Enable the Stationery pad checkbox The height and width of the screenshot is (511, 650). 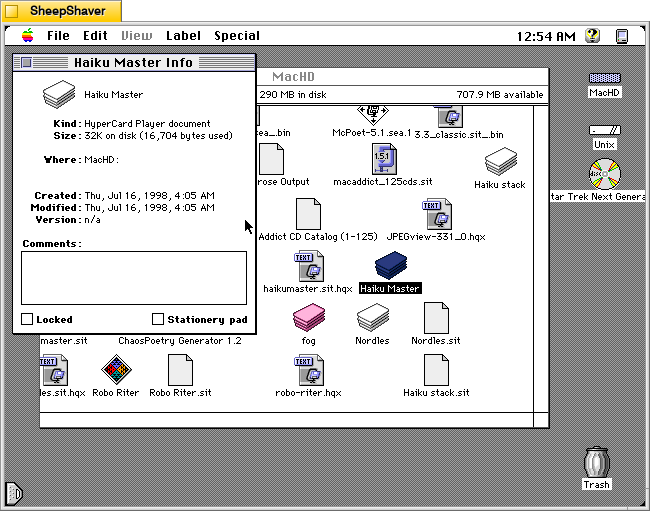[x=158, y=319]
